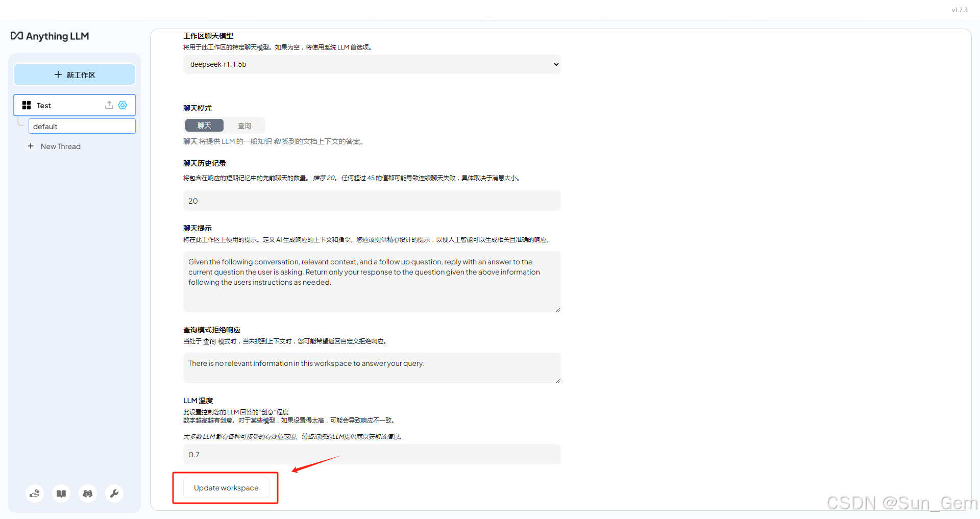Open the wrench settings icon

[x=114, y=493]
